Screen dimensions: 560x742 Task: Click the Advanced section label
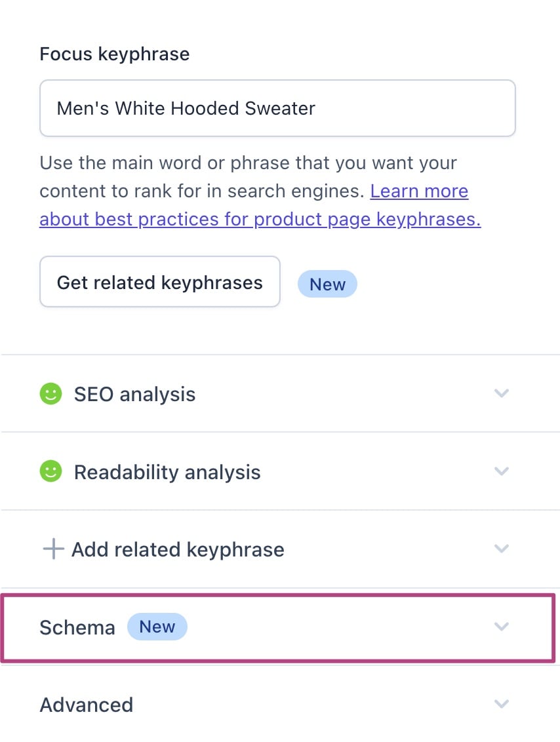click(x=87, y=705)
